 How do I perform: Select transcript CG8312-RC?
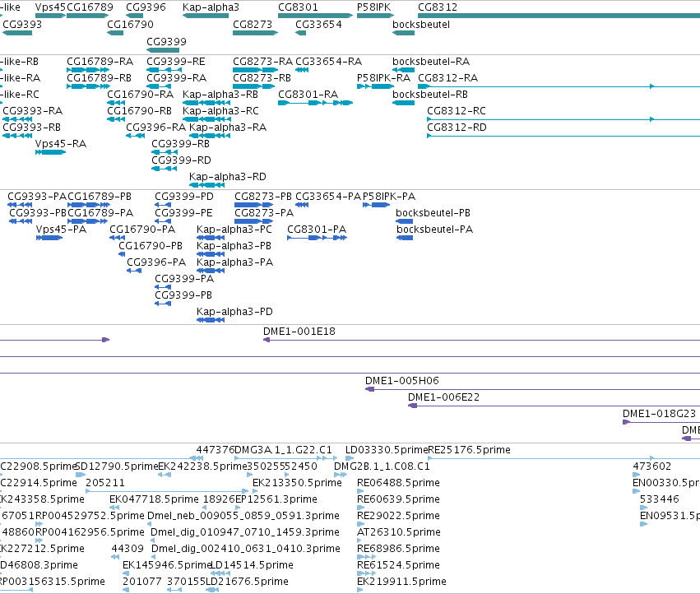click(563, 119)
